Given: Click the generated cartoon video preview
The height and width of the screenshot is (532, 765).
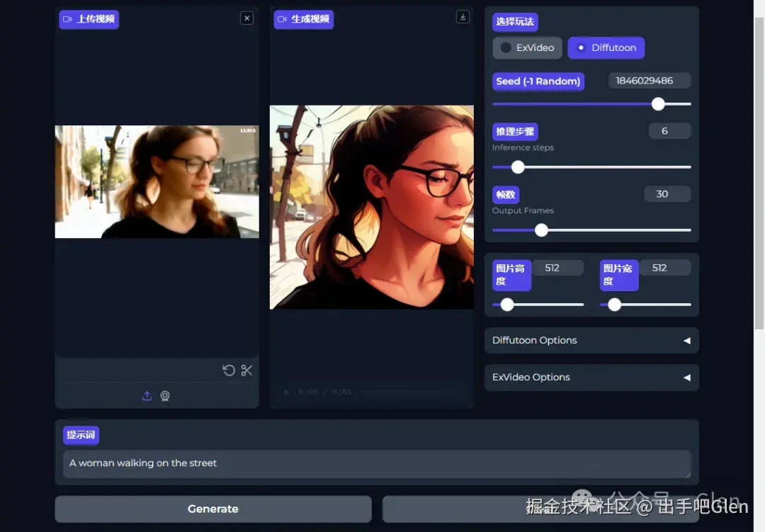Looking at the screenshot, I should [x=372, y=208].
